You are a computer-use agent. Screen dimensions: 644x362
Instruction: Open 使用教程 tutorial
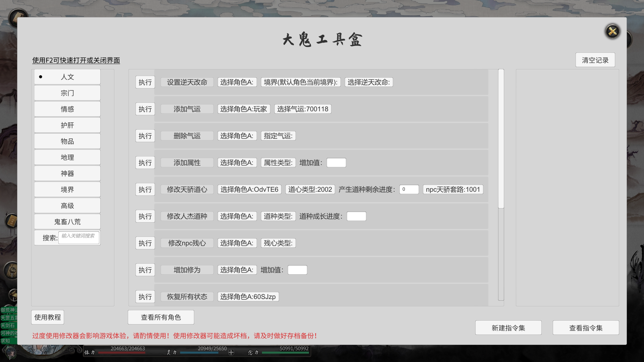click(47, 317)
